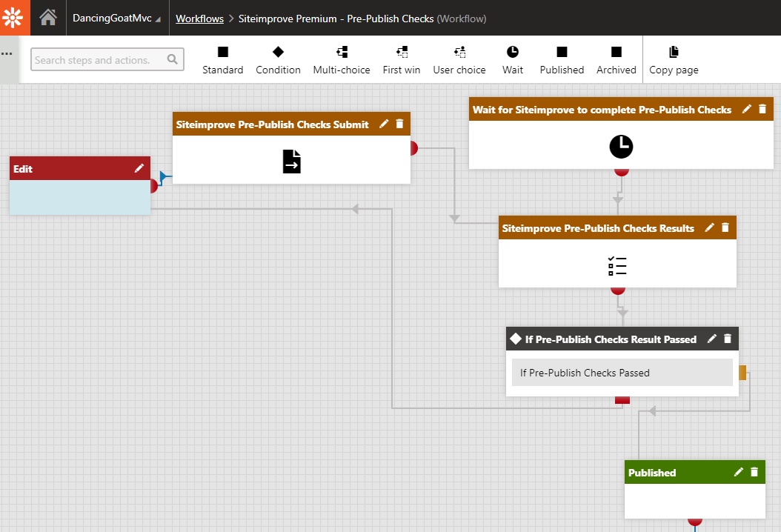Add a Wait step from the toolbar
Screen dimensions: 781x532
[x=513, y=60]
